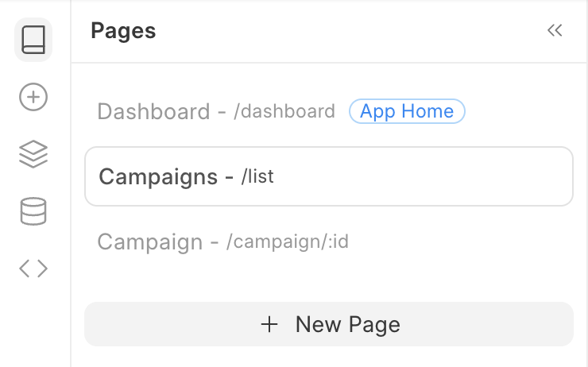
Task: Click the Pages panel heading
Action: pos(123,31)
